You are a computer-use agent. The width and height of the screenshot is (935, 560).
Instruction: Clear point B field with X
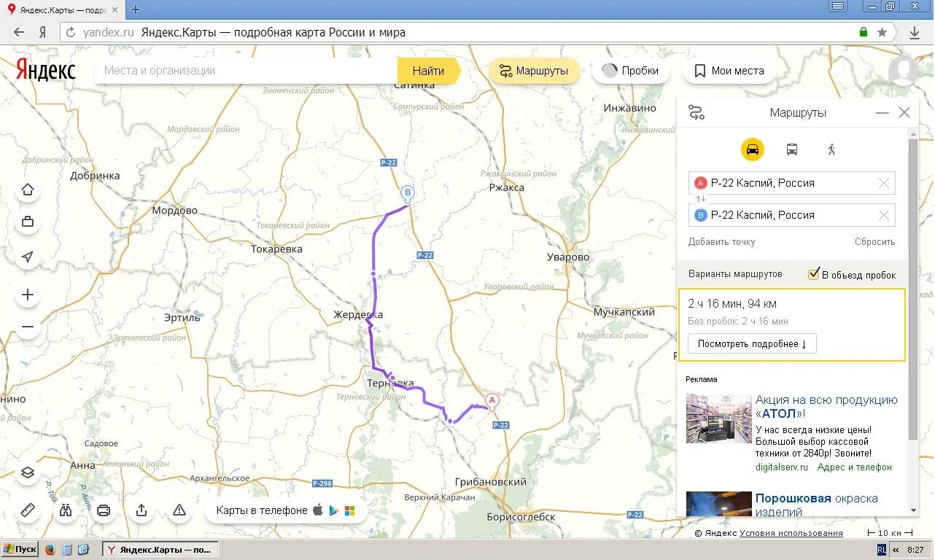[883, 215]
